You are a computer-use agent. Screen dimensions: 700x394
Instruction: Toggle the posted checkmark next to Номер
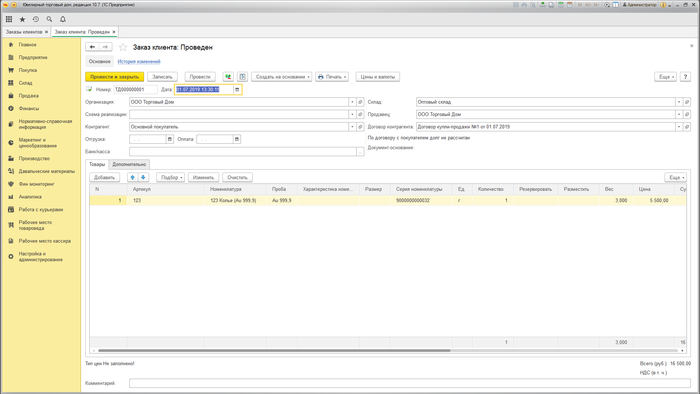tap(89, 89)
